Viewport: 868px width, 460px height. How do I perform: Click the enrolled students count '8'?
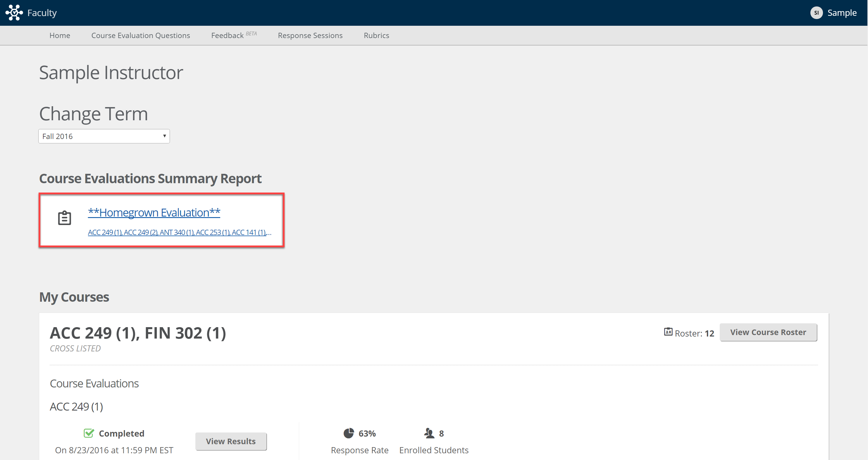click(x=441, y=433)
